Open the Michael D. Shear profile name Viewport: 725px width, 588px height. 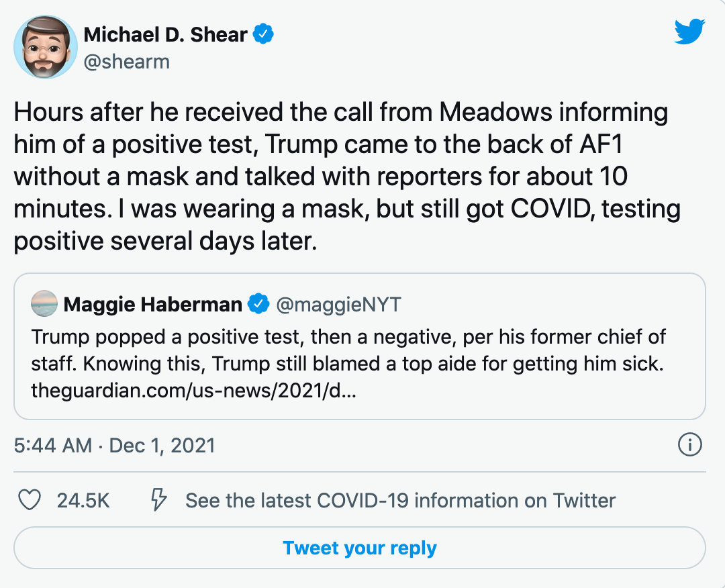165,35
